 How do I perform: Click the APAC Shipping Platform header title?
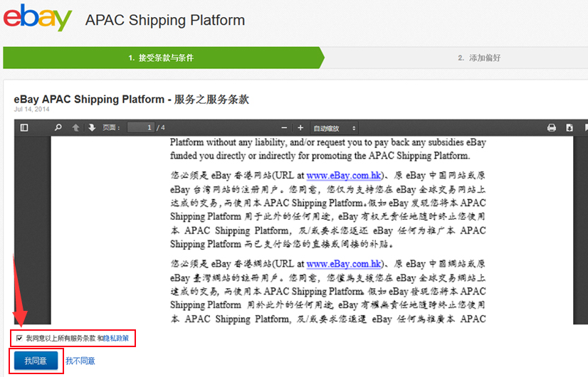click(x=164, y=20)
